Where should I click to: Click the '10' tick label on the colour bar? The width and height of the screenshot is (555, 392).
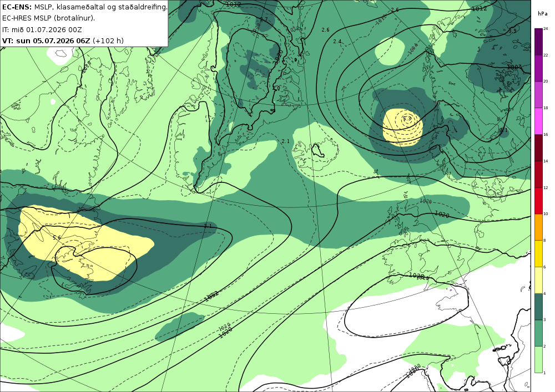click(x=546, y=214)
